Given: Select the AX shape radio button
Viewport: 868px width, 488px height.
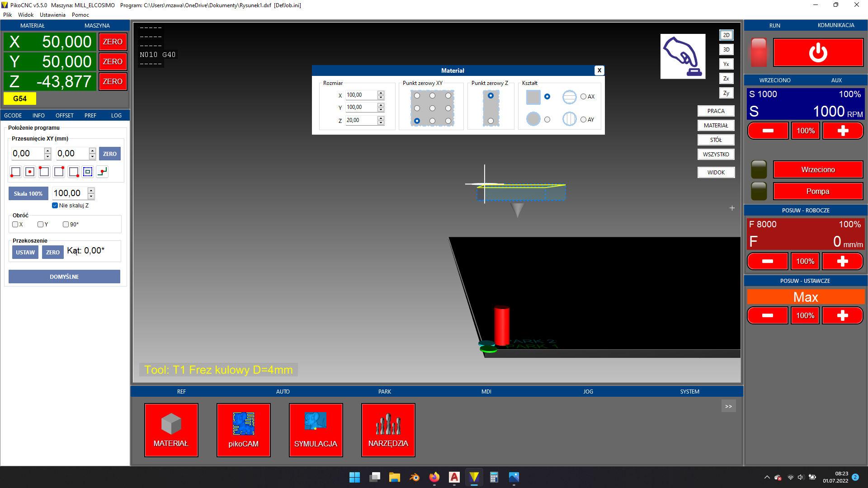Looking at the screenshot, I should point(583,97).
